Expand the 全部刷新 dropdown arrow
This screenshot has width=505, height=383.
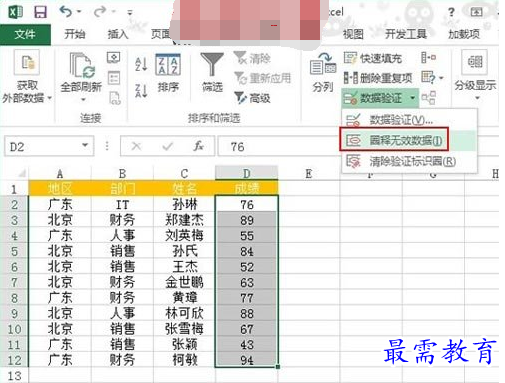(83, 99)
